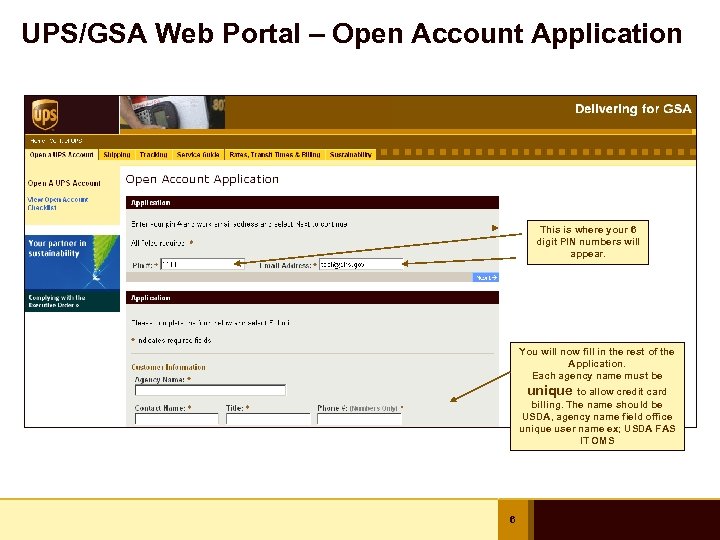
Task: Click the Phone number input field
Action: (x=360, y=419)
